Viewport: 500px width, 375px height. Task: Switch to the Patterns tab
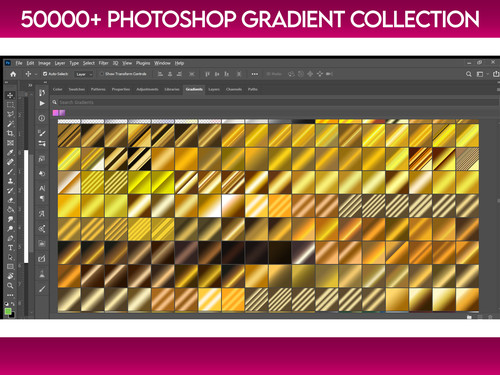point(98,89)
